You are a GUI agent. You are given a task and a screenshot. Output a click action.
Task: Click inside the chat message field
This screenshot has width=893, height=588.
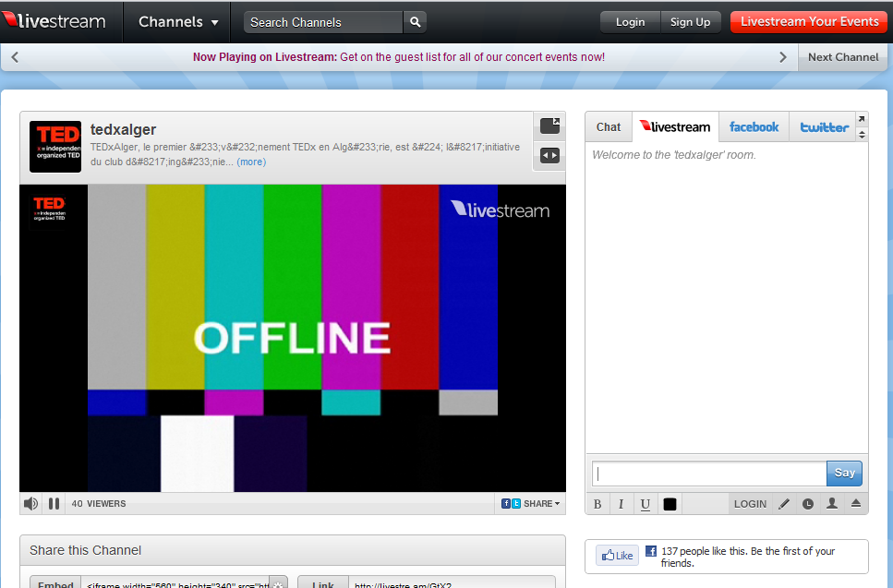click(x=709, y=474)
